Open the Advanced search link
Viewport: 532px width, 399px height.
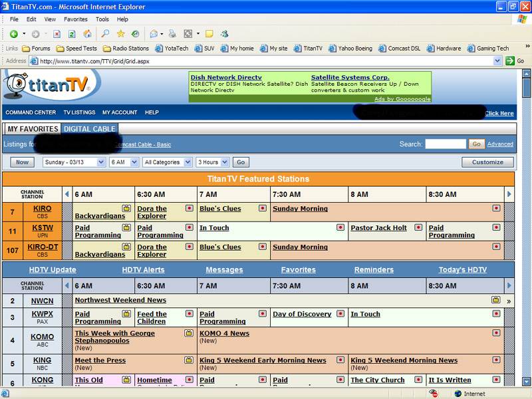pos(500,144)
